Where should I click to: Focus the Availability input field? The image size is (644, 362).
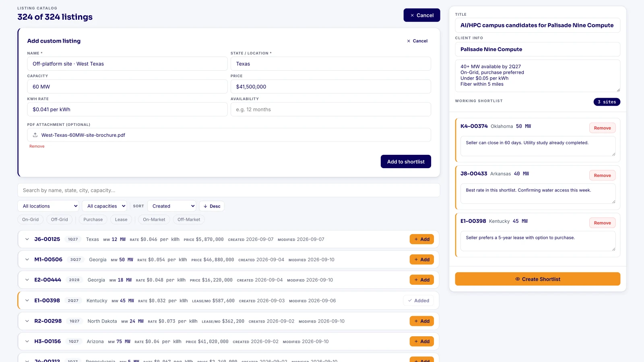point(331,109)
